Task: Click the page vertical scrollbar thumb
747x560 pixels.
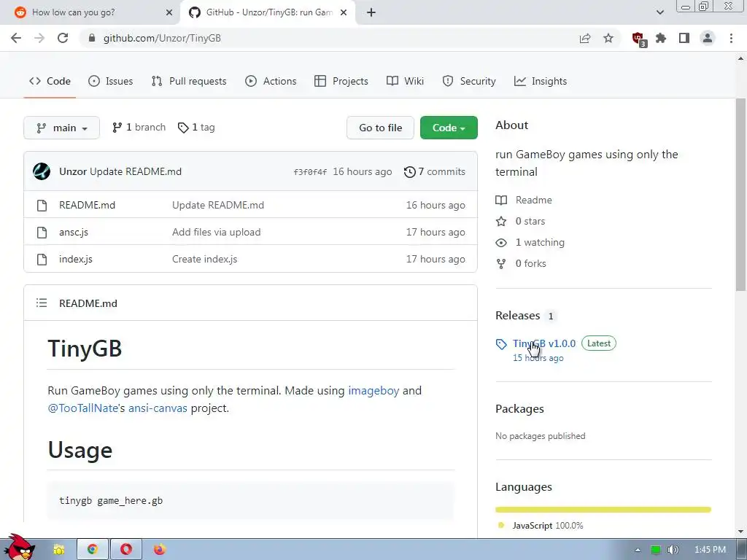Action: [x=740, y=194]
